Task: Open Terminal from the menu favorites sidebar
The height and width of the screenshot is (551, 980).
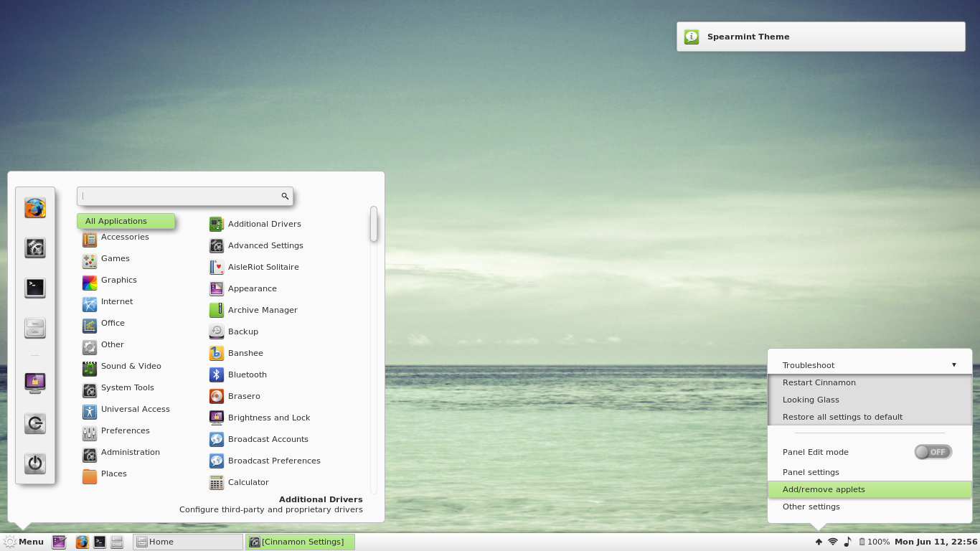Action: pyautogui.click(x=35, y=288)
